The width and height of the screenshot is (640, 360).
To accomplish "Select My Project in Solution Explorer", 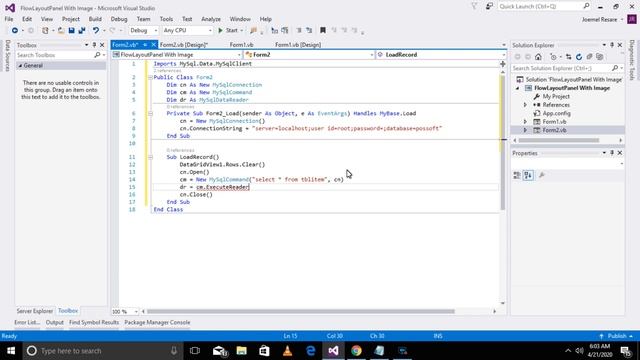I will tap(556, 97).
